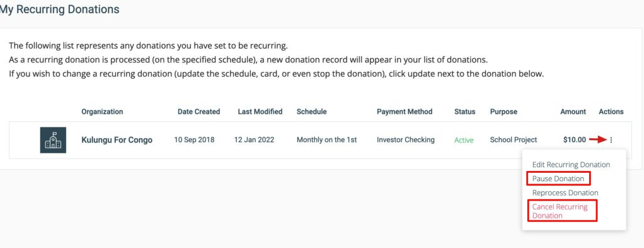Click the Status column header

(464, 112)
